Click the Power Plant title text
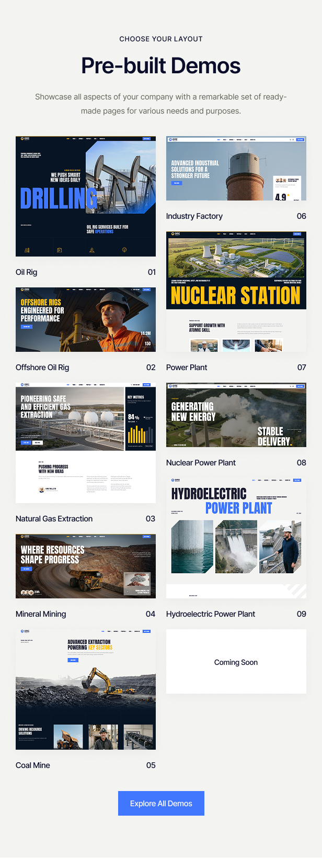This screenshot has height=868, width=322. tap(187, 368)
